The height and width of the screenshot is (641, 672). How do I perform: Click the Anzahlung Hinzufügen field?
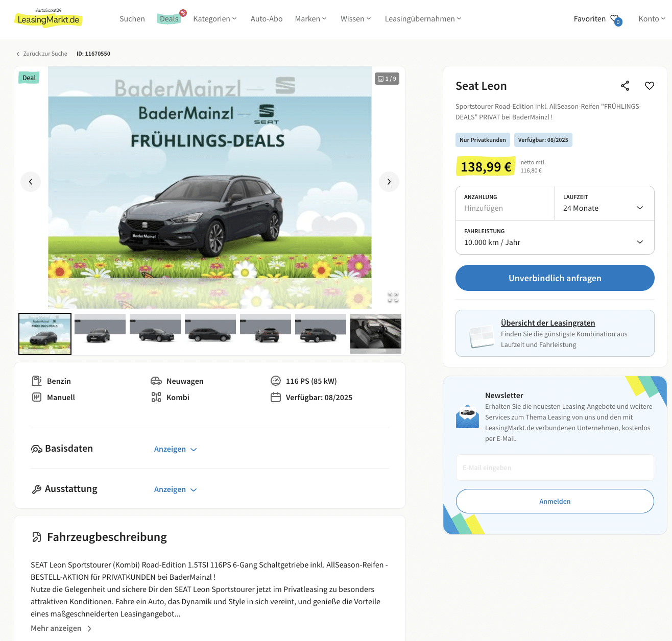point(505,203)
